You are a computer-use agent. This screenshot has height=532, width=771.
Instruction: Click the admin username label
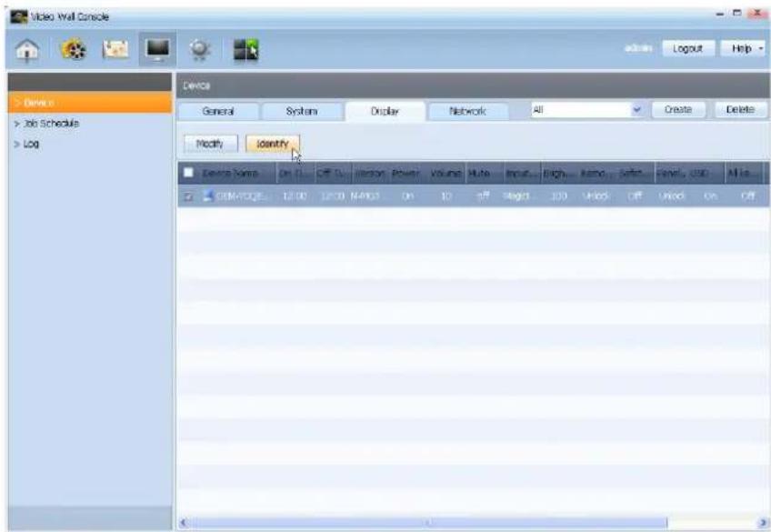pyautogui.click(x=638, y=48)
